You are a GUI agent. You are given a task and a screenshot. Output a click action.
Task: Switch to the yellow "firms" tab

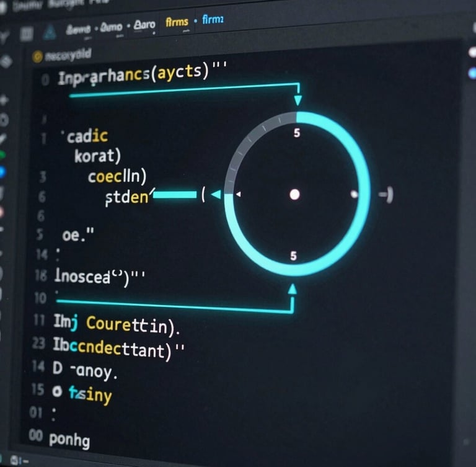click(x=177, y=22)
